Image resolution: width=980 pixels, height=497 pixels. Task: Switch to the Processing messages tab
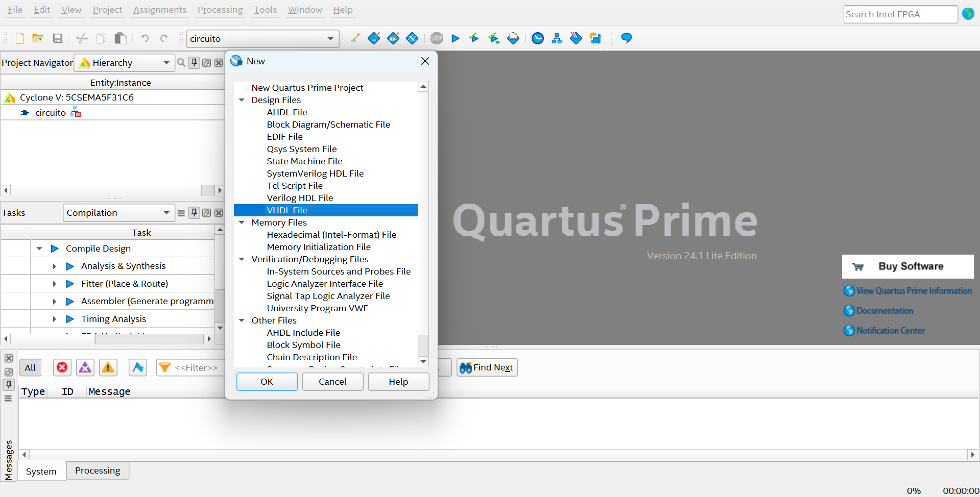coord(98,470)
